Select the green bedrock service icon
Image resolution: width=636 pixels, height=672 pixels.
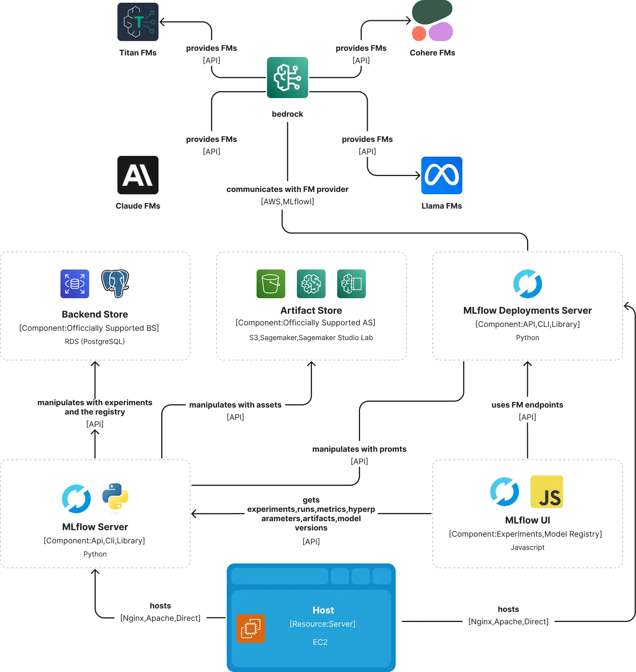pos(288,78)
